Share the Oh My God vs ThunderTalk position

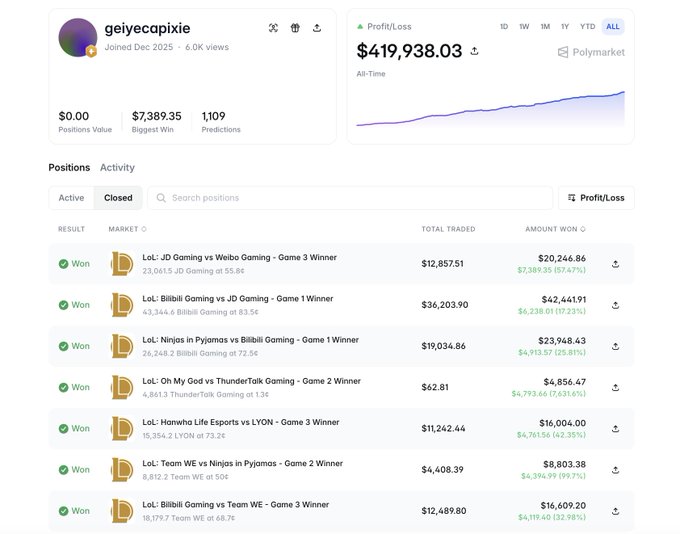[615, 387]
